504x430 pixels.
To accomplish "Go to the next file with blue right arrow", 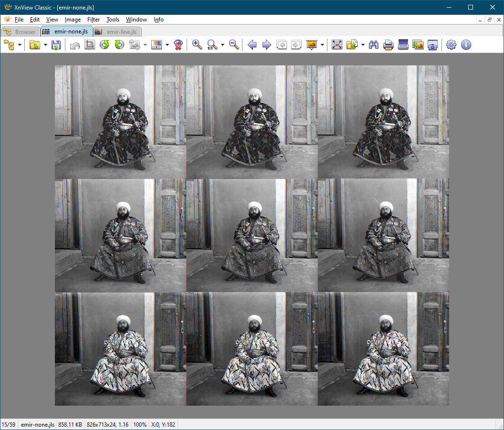I will point(267,45).
